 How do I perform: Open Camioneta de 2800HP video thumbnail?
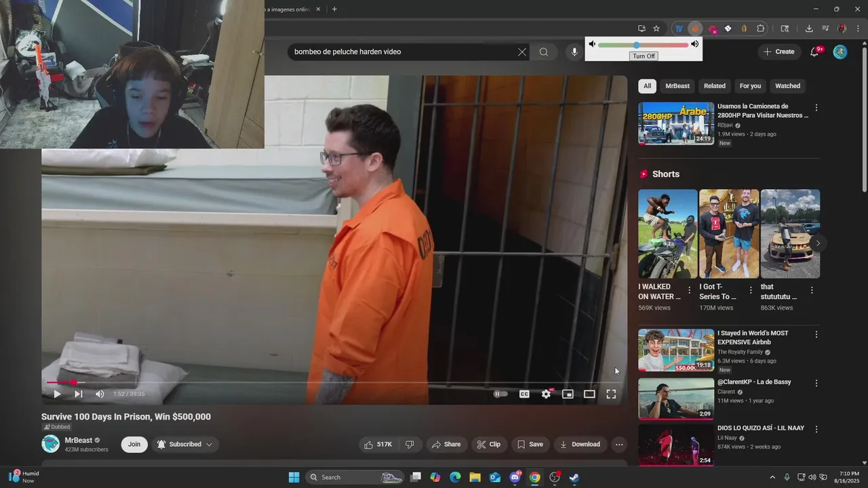click(676, 123)
